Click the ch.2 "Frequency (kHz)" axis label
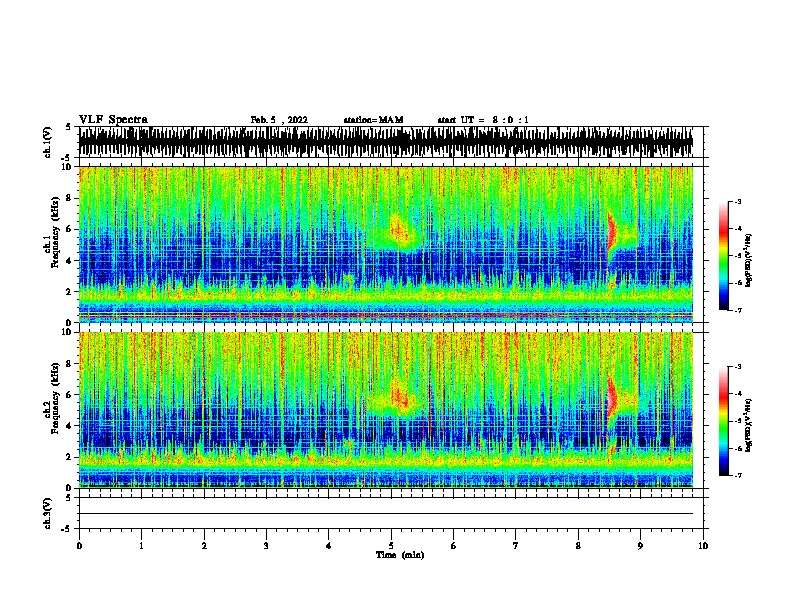 click(55, 398)
